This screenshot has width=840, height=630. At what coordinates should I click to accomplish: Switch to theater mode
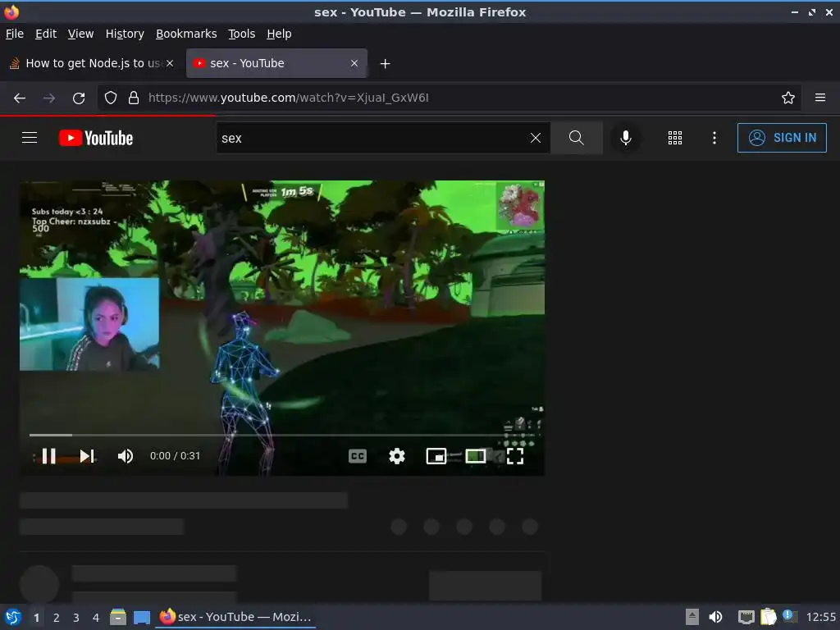point(476,456)
